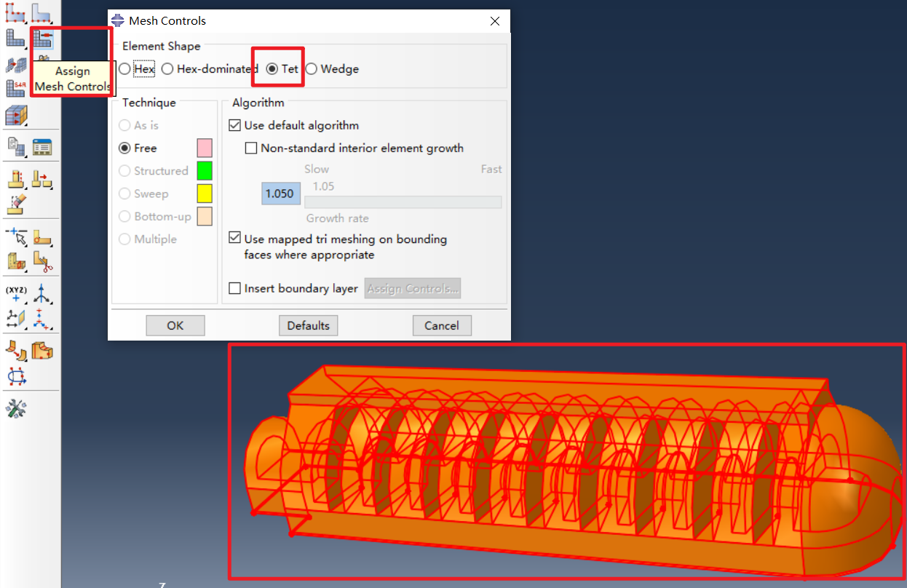
Task: Enable Insert boundary layer option
Action: click(x=234, y=288)
